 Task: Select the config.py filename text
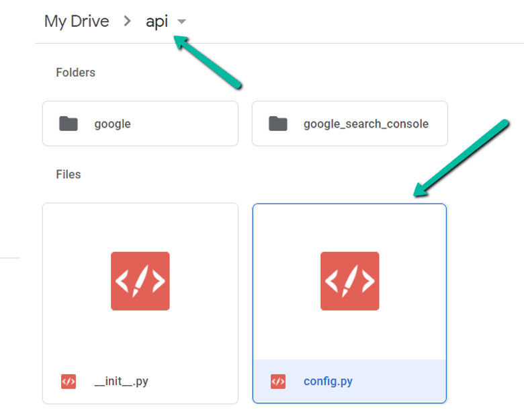click(328, 382)
